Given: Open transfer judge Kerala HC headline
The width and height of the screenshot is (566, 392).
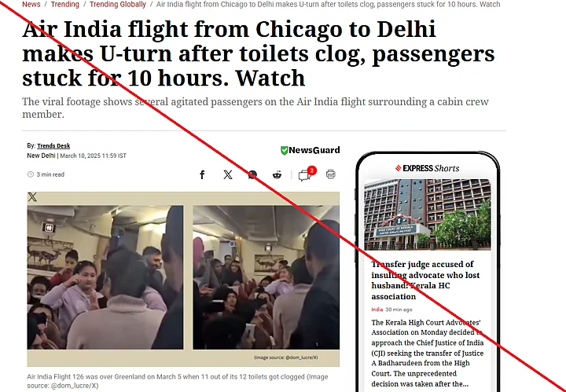Looking at the screenshot, I should coord(425,280).
